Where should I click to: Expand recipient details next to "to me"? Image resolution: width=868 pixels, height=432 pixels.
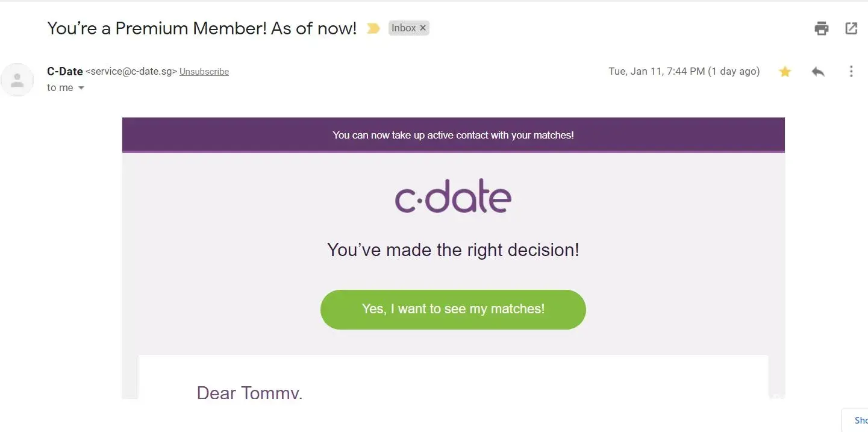point(81,88)
